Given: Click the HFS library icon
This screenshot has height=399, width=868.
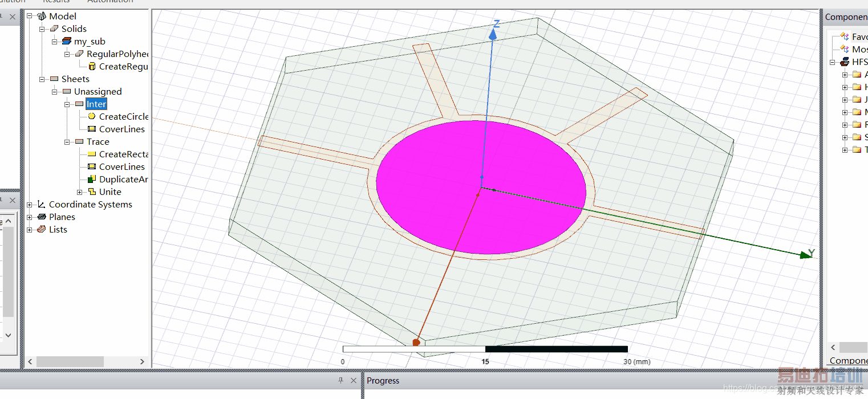Looking at the screenshot, I should pos(845,62).
